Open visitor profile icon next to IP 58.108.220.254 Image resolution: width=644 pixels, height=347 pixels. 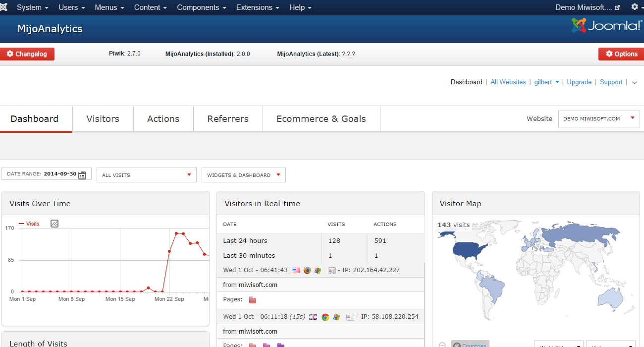pos(350,317)
